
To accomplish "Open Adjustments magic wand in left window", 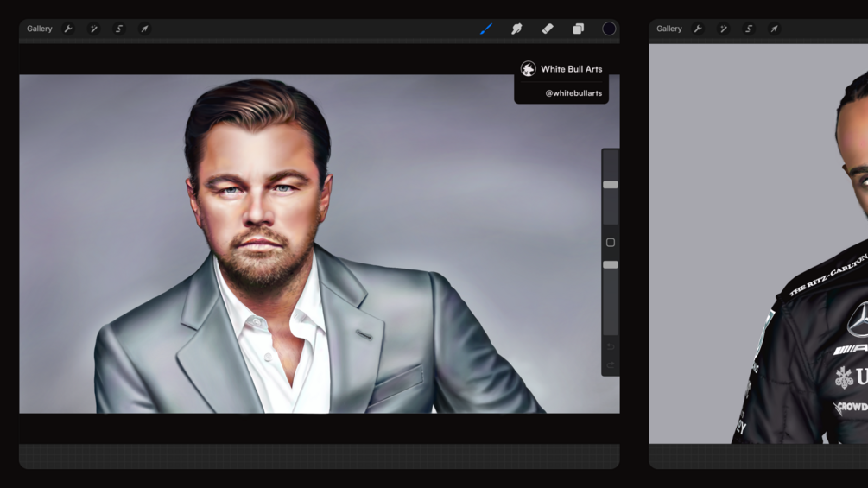I will coord(93,29).
